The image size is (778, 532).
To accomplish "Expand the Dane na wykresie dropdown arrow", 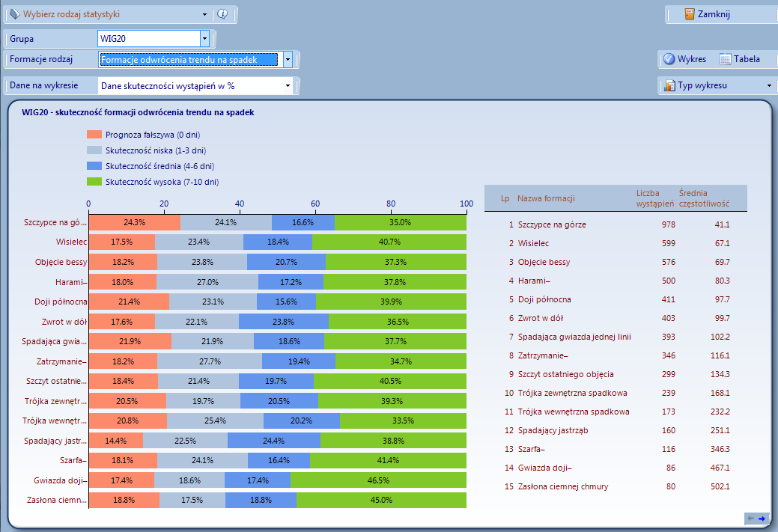I will (x=288, y=86).
